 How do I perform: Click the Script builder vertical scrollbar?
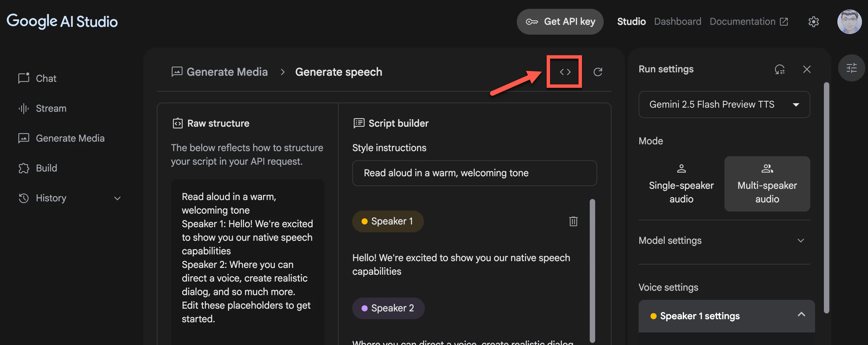592,271
